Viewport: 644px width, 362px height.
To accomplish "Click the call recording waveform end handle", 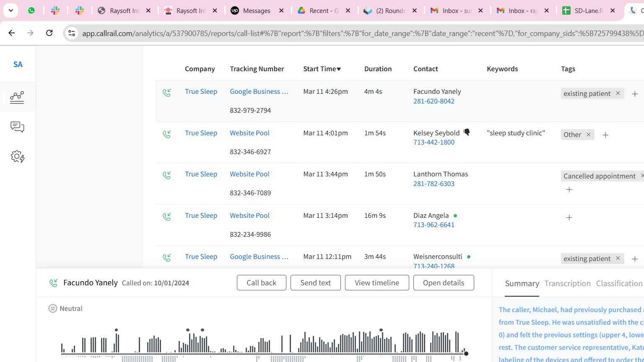I will click(x=466, y=354).
